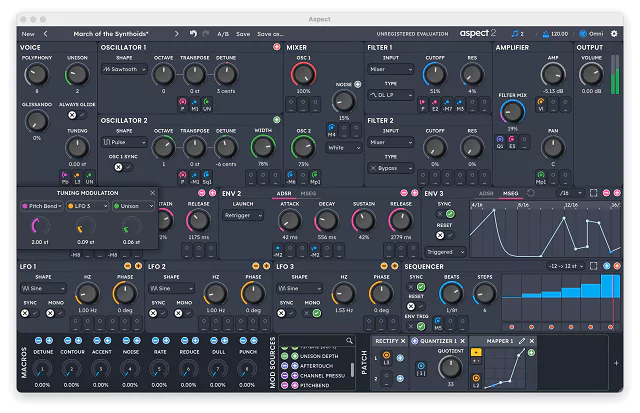640x413 pixels.
Task: Toggle the LFO 1 Sync switch
Action: (x=30, y=313)
